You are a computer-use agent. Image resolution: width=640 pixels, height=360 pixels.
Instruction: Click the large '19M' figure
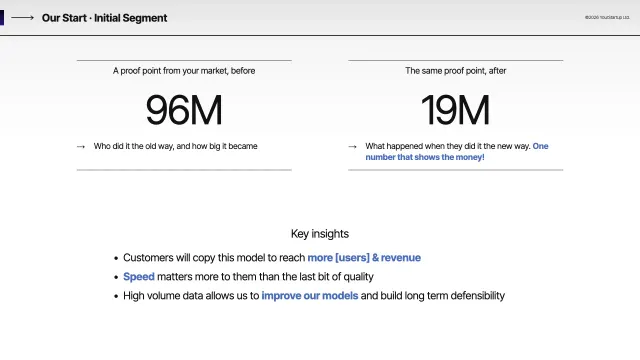(x=455, y=110)
